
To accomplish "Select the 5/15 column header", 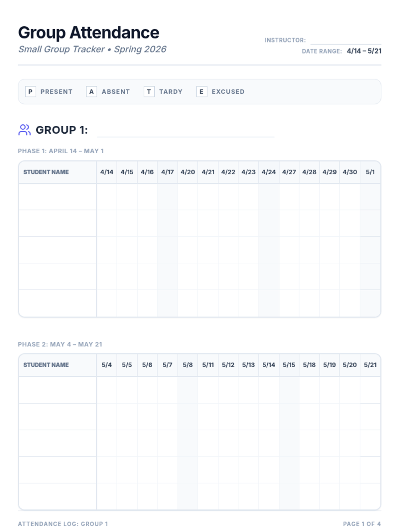I will pos(289,365).
